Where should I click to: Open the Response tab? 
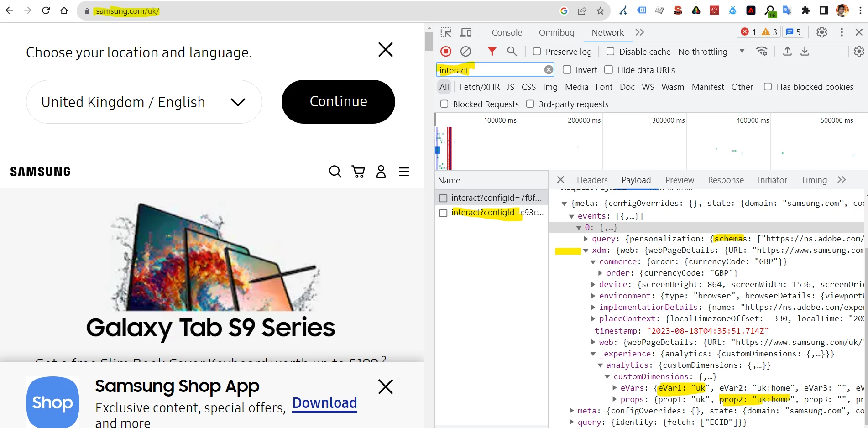726,180
